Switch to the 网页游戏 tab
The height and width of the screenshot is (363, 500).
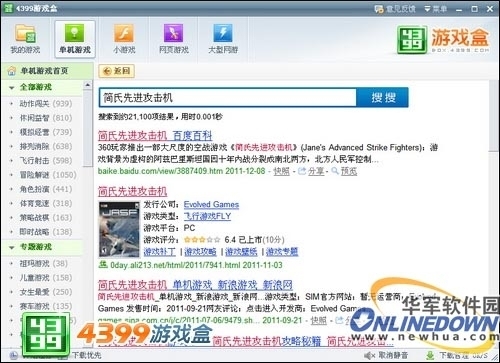coord(174,39)
